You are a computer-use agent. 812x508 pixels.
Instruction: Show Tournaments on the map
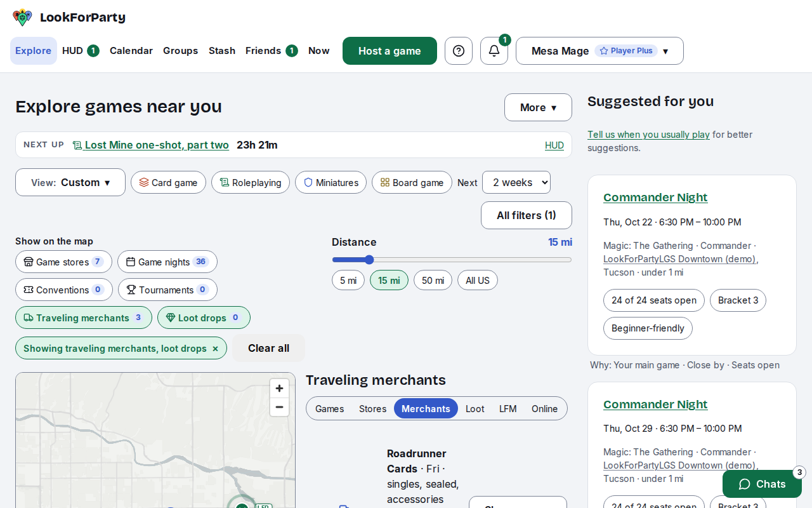point(167,290)
